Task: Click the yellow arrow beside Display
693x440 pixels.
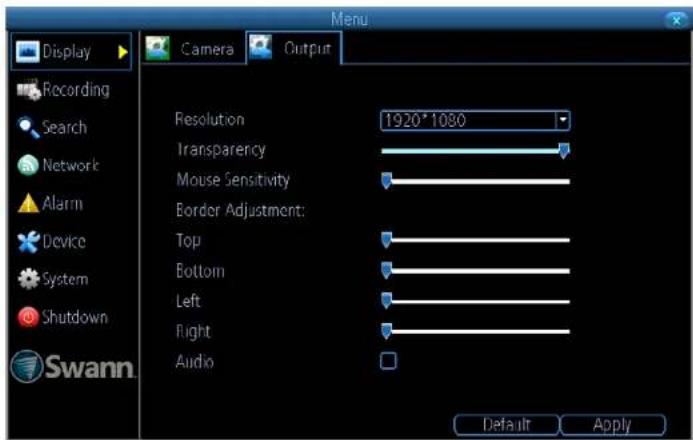Action: 123,52
